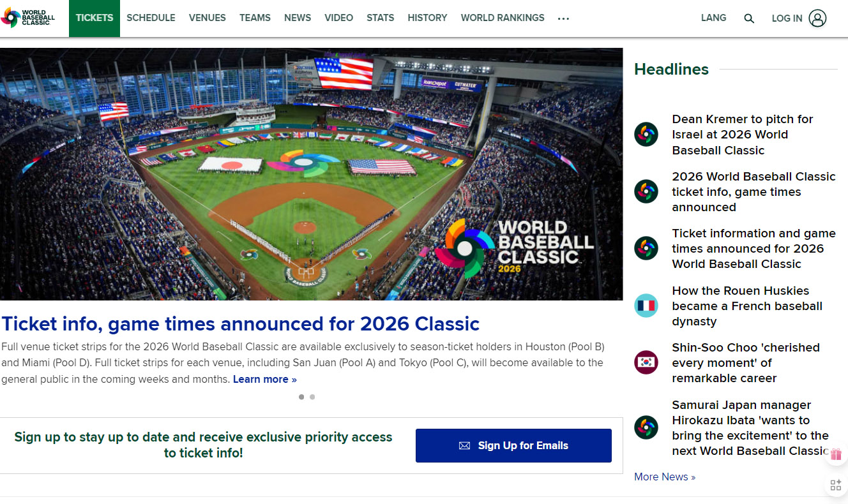The image size is (848, 504).
Task: Open the VIDEO menu item
Action: click(338, 18)
